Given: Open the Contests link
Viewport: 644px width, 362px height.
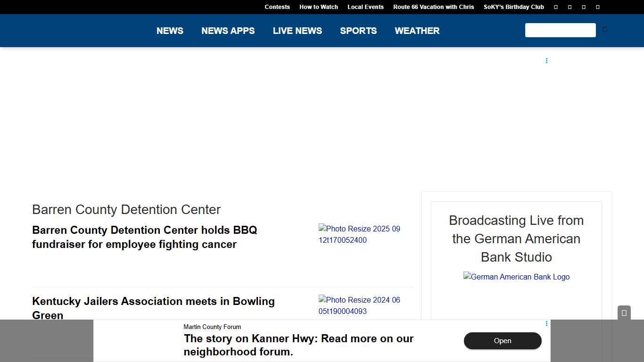Looking at the screenshot, I should [277, 7].
